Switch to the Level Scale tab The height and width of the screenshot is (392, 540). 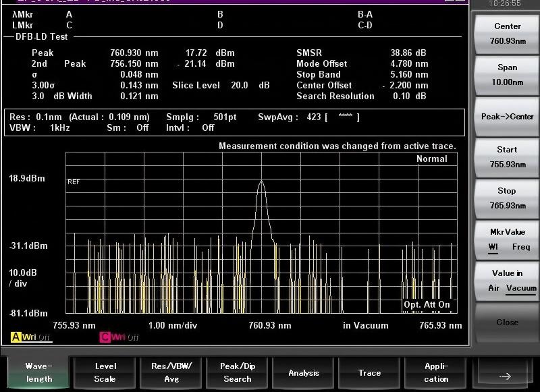[x=105, y=372]
